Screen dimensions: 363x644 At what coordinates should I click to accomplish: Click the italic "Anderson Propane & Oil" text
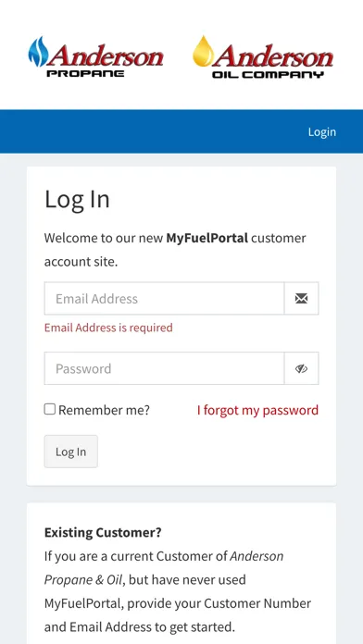pos(164,568)
